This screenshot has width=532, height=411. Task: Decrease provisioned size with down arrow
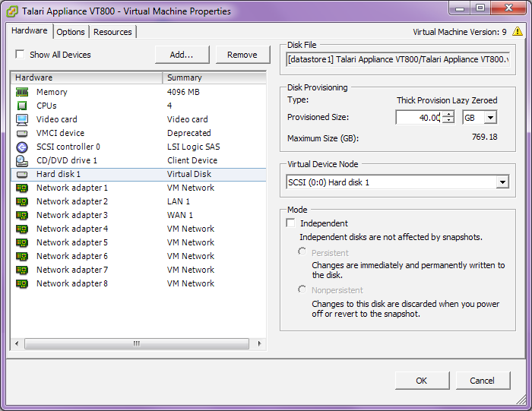[x=448, y=120]
